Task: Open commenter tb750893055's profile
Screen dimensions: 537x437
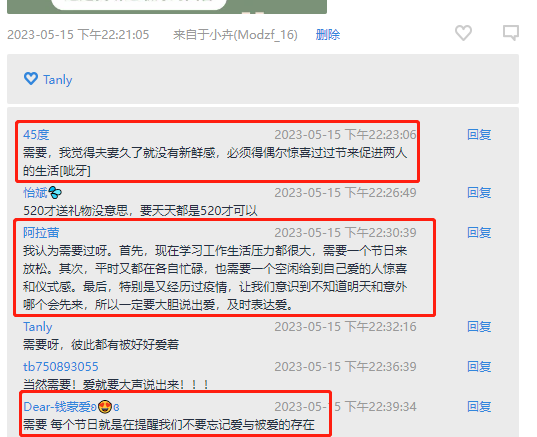Action: click(x=61, y=366)
